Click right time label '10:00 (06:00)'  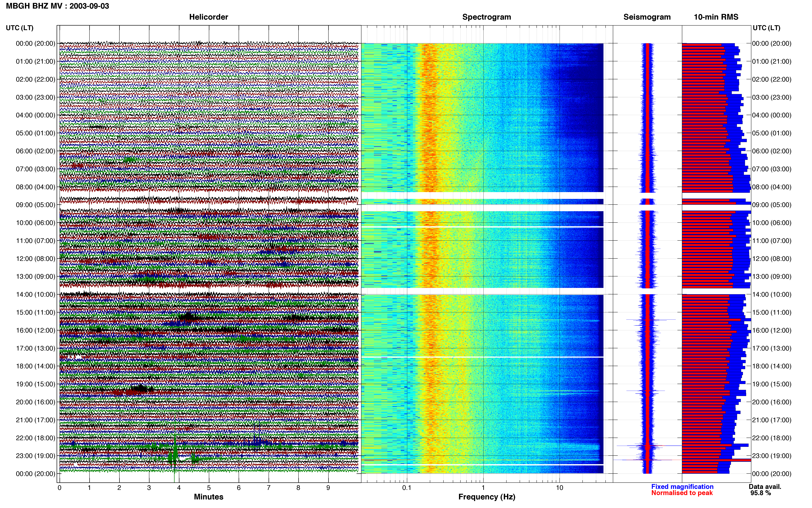[772, 223]
